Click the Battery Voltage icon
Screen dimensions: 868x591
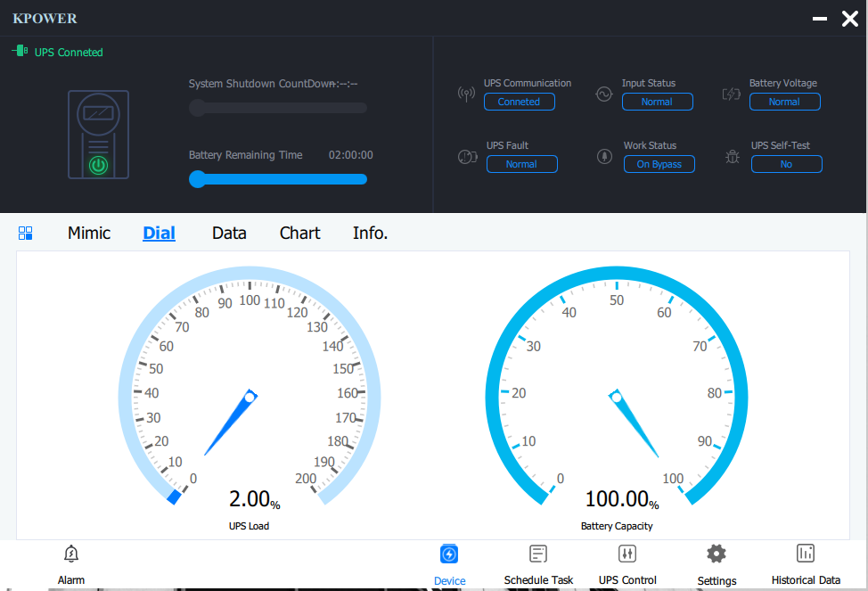(732, 94)
